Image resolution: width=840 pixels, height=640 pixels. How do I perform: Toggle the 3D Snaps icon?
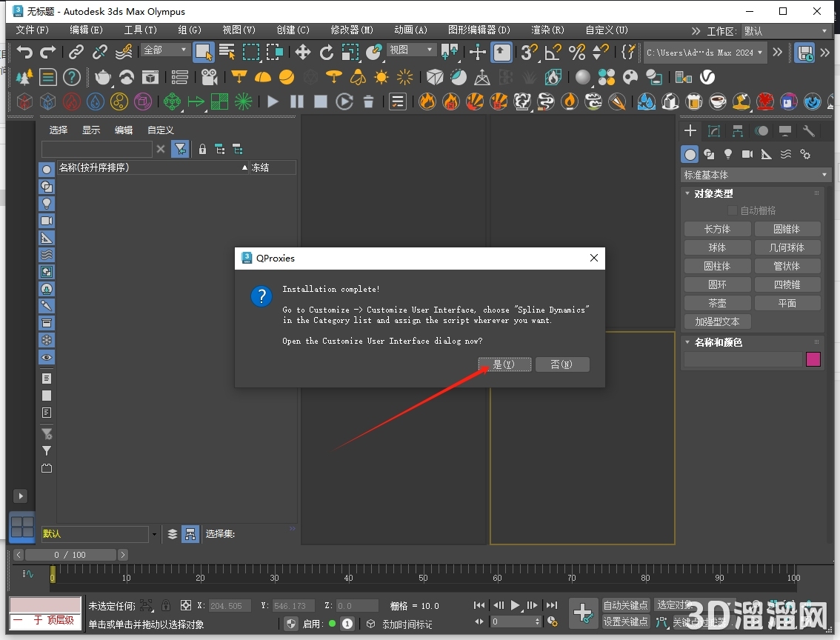tap(529, 53)
